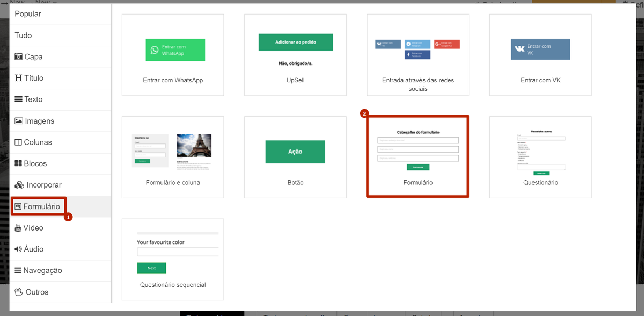
Task: Select the Título heading icon
Action: click(x=19, y=78)
